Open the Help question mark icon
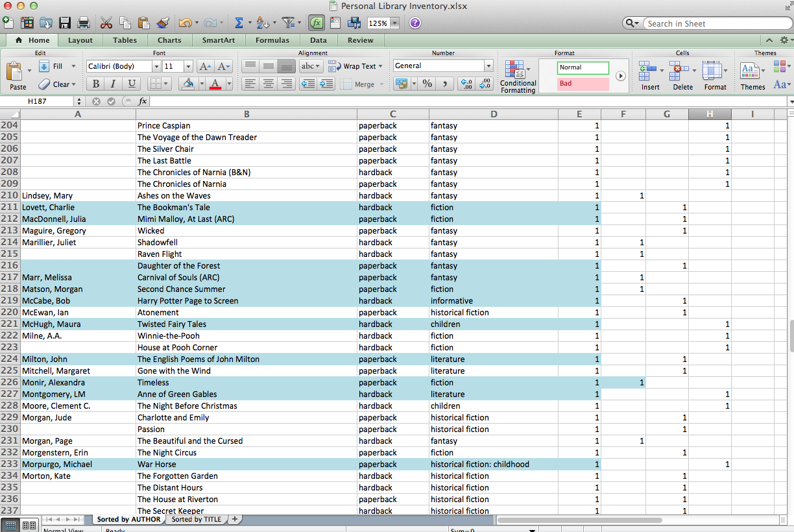The image size is (794, 532). [x=415, y=23]
